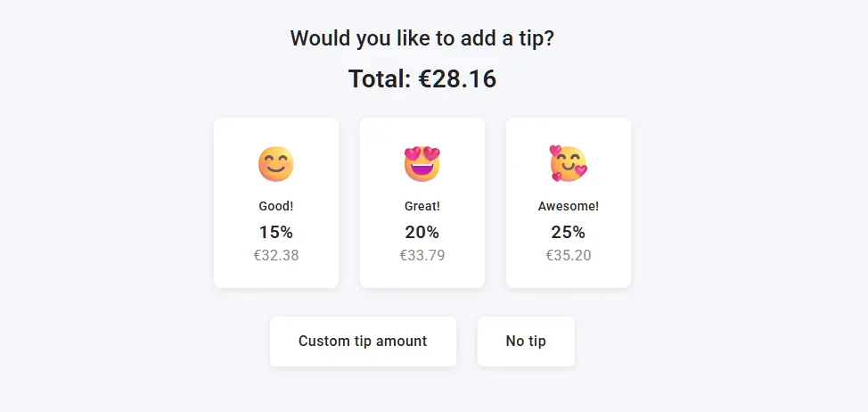This screenshot has width=868, height=412.
Task: Click the heart-eyes emoji icon
Action: [422, 164]
